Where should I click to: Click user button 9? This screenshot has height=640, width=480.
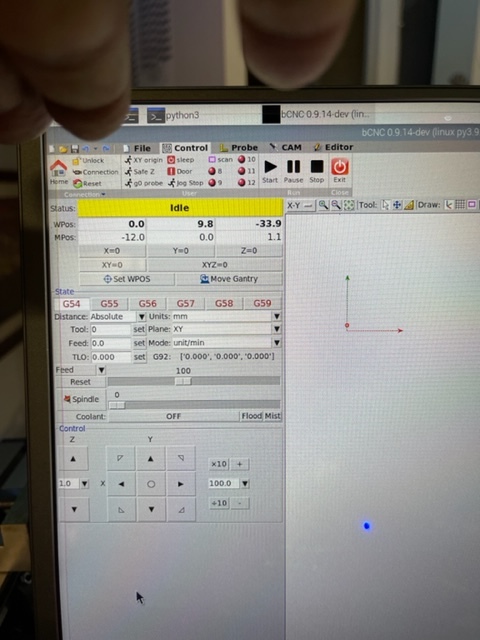tap(215, 183)
